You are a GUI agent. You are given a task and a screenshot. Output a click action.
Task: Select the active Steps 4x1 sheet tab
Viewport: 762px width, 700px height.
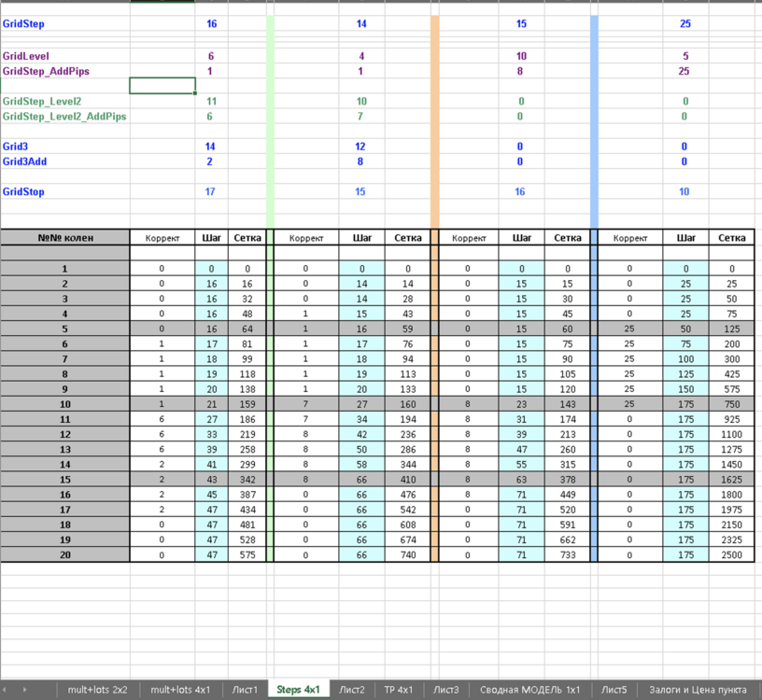point(299,690)
